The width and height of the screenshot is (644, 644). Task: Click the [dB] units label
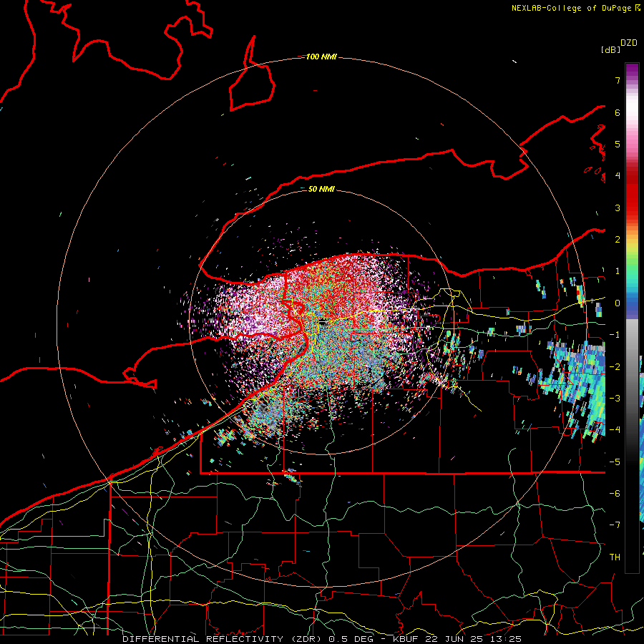pos(610,50)
